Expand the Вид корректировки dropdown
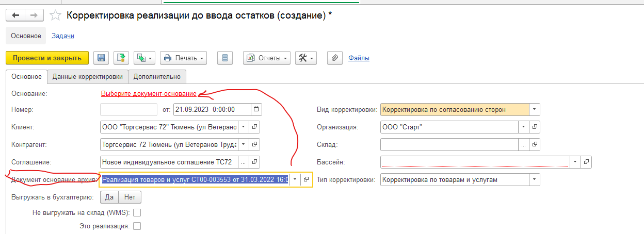This screenshot has height=234, width=644. coord(534,109)
